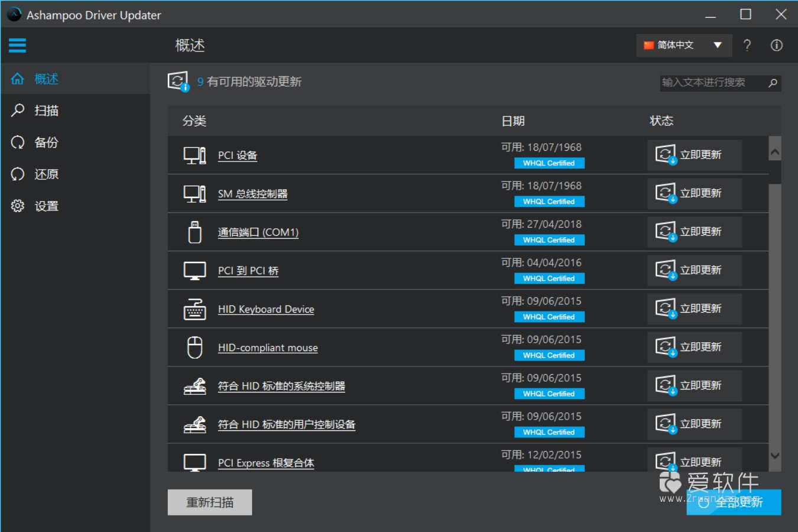Click 立即更新 for SM 总线控制器

click(694, 193)
